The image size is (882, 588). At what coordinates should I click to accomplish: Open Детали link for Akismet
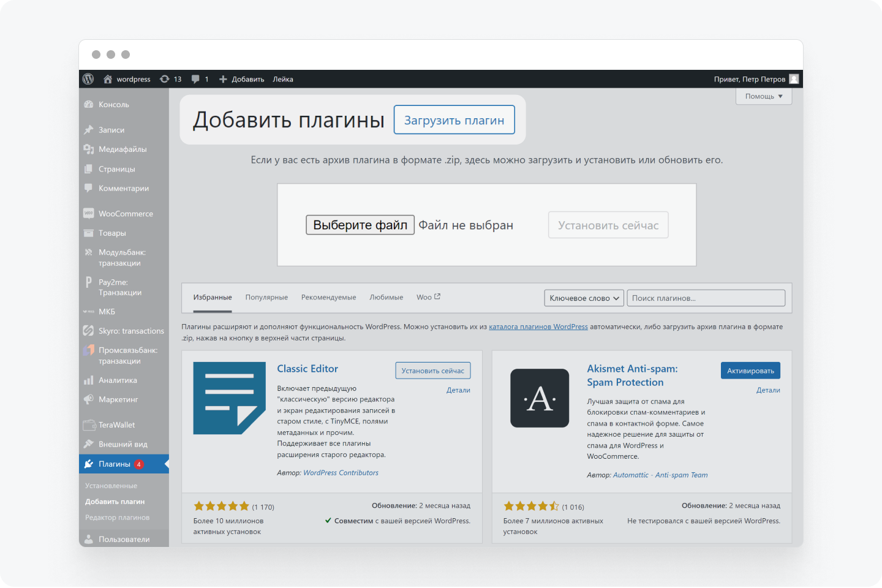click(768, 390)
